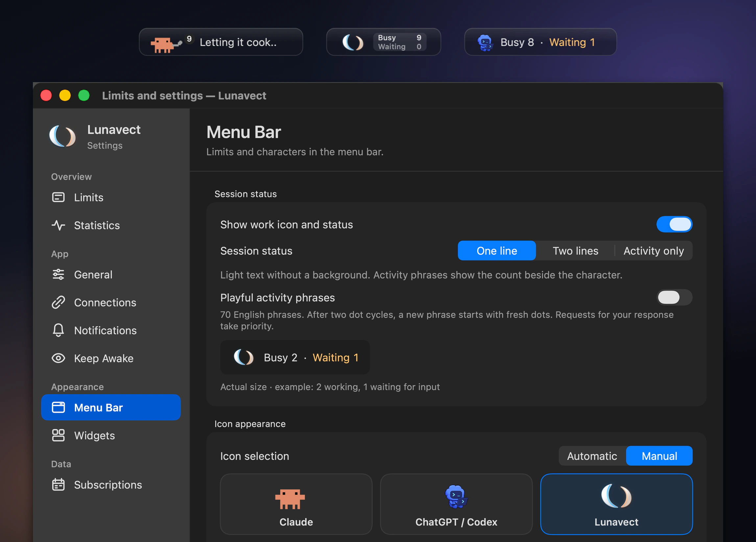
Task: Click the Claude crab character in top preview pill
Action: coord(166,44)
